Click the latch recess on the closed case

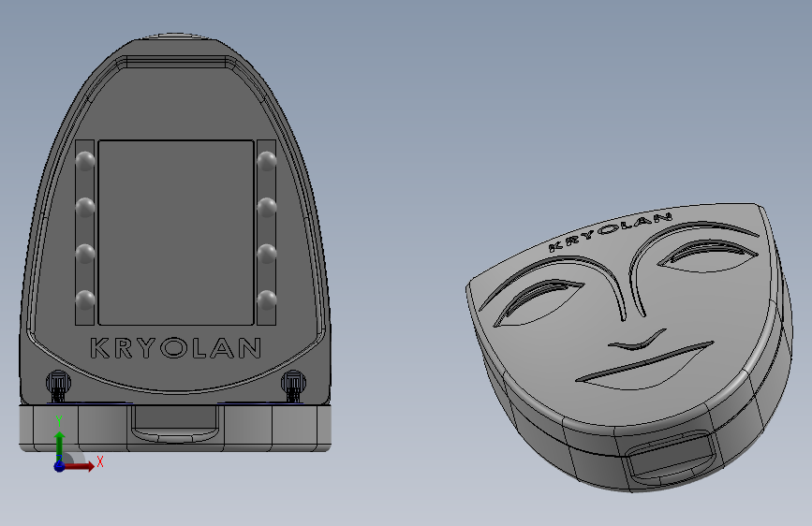(x=672, y=458)
